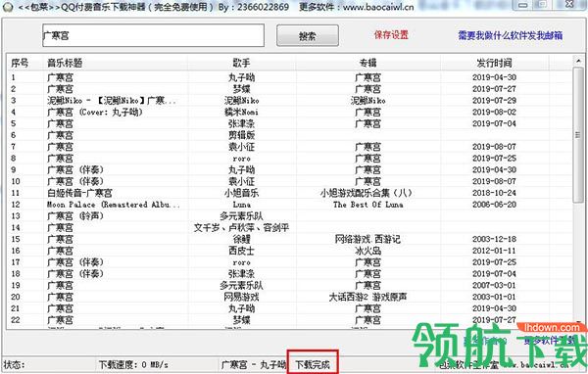Click release date 2003-12-18

tap(494, 239)
